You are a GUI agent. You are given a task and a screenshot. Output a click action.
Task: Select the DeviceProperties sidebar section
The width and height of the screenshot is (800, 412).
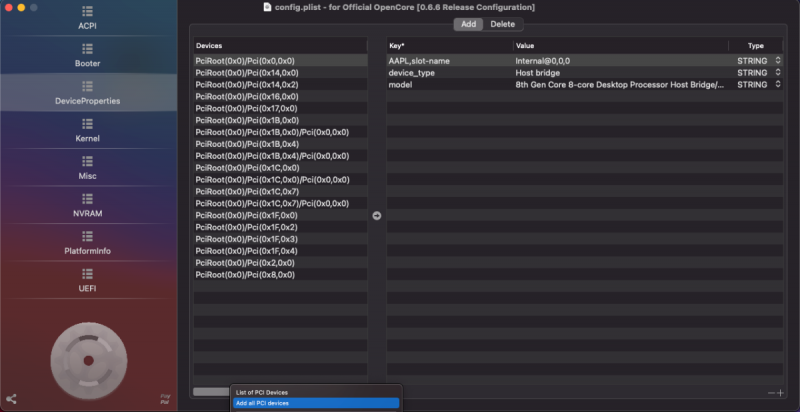[x=87, y=93]
